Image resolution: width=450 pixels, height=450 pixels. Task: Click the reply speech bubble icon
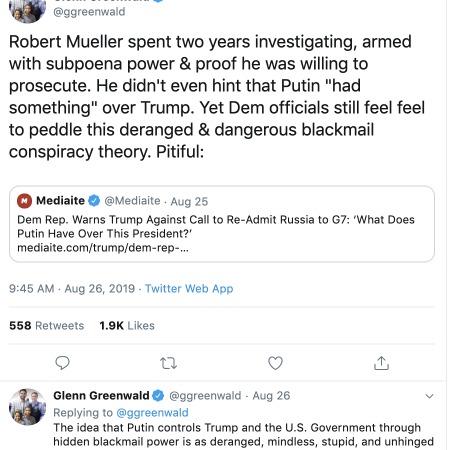(62, 363)
